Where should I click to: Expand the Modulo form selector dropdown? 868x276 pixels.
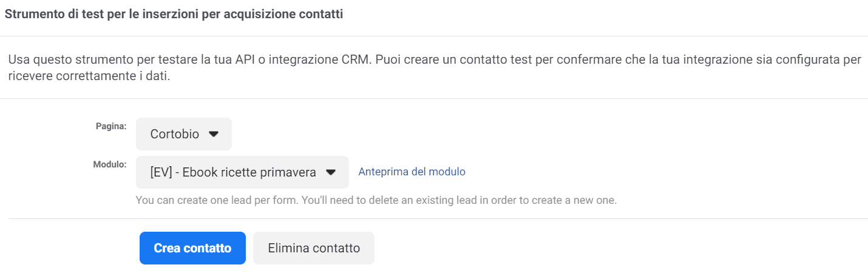point(242,172)
